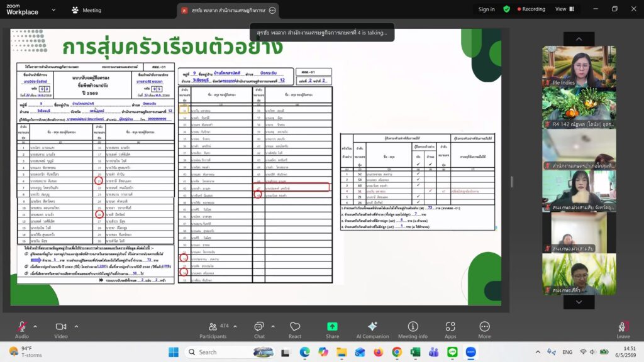Open the More options menu
This screenshot has width=644, height=362.
pyautogui.click(x=484, y=330)
